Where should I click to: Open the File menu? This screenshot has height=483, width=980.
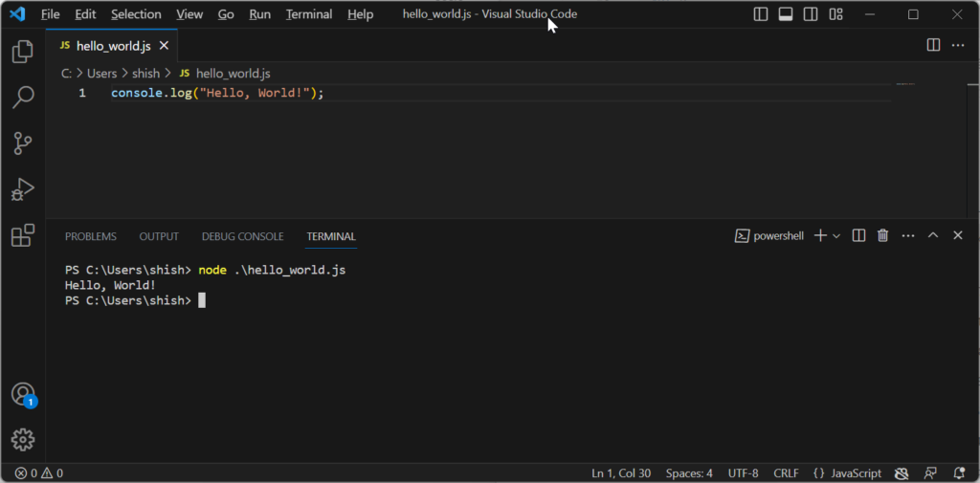(x=50, y=13)
